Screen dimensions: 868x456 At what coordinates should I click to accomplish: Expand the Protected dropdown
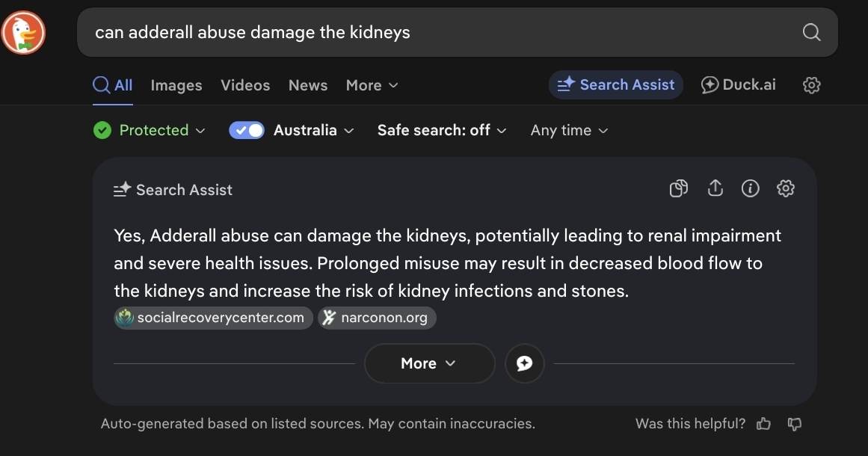pyautogui.click(x=150, y=129)
